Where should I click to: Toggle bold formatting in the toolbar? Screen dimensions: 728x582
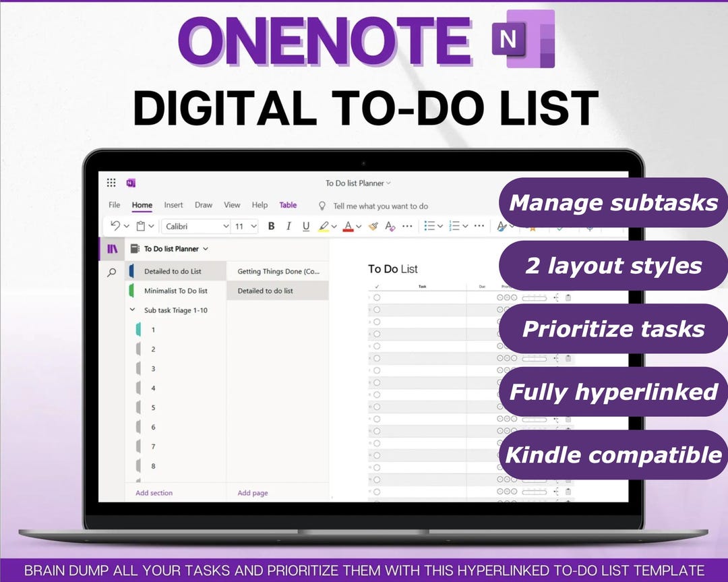[x=272, y=226]
